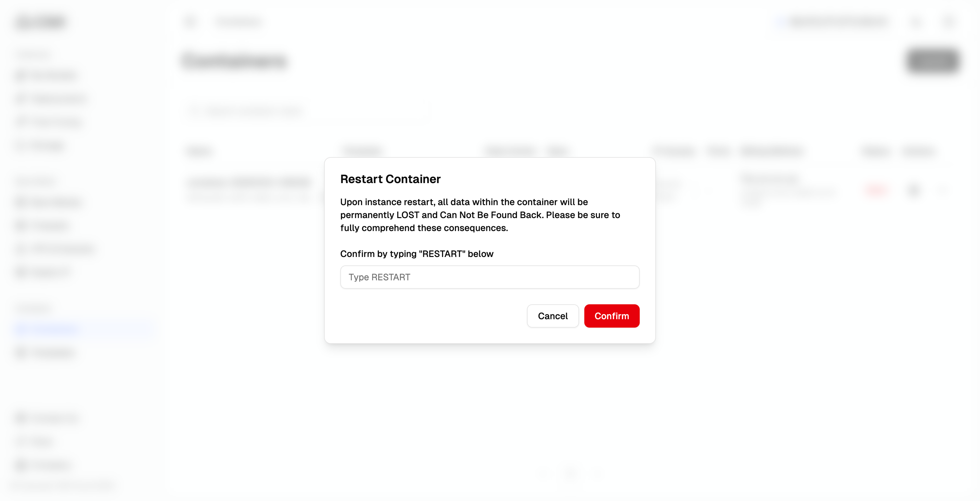The image size is (980, 501).
Task: Click the red status badge in the table row
Action: point(876,190)
